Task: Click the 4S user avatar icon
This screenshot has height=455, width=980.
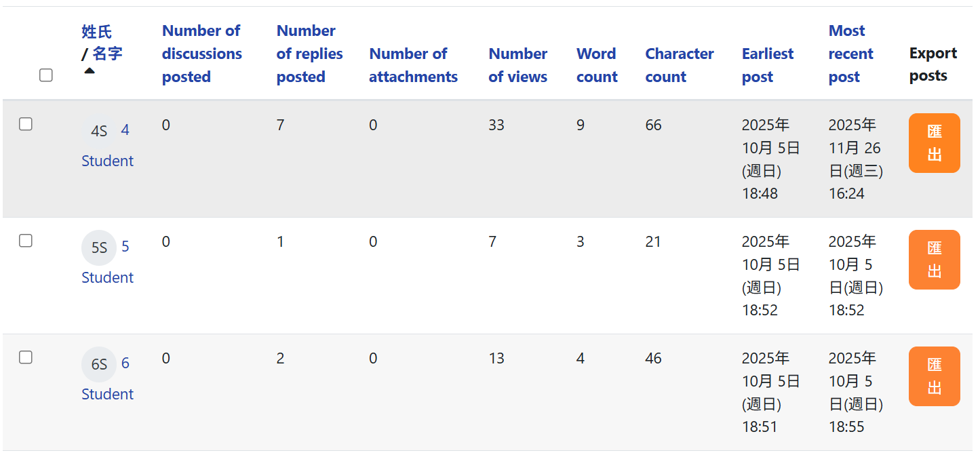Action: [99, 131]
